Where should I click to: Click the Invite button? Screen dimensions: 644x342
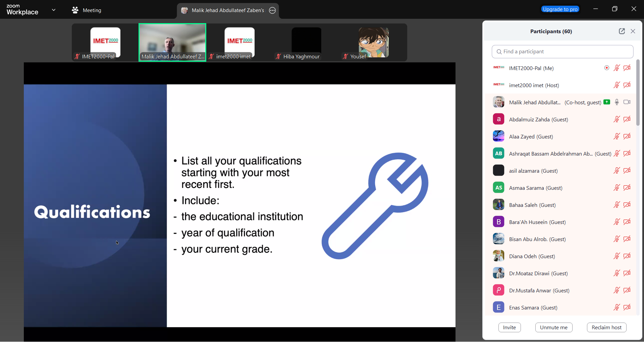[x=509, y=328]
